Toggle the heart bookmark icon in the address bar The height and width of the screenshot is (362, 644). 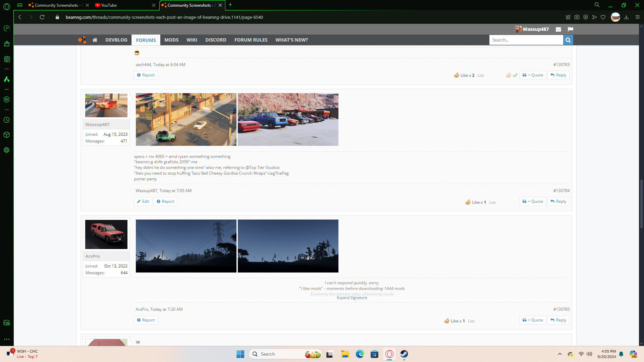[603, 17]
